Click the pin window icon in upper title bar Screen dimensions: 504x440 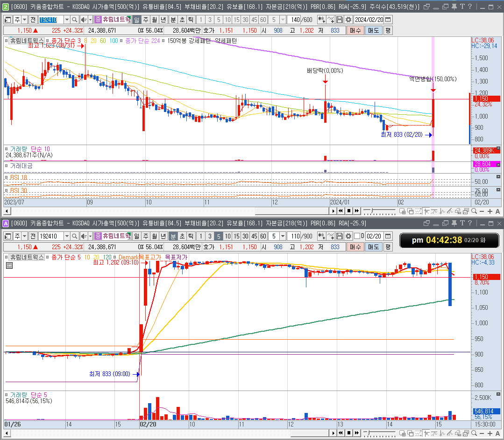[x=454, y=7]
